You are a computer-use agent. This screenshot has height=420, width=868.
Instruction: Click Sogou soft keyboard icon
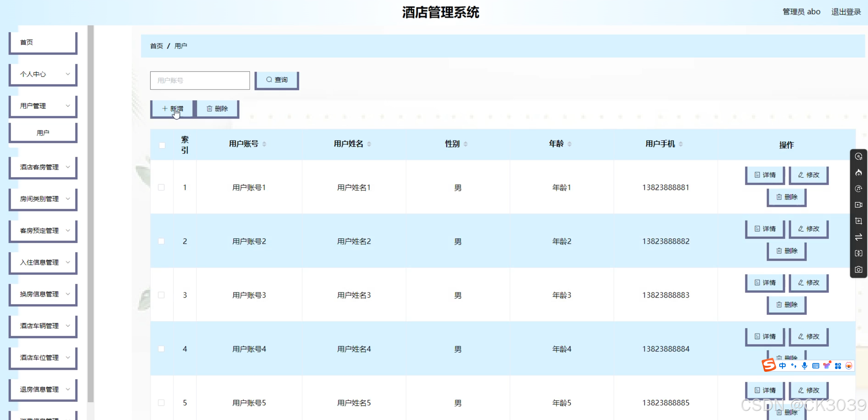[815, 366]
